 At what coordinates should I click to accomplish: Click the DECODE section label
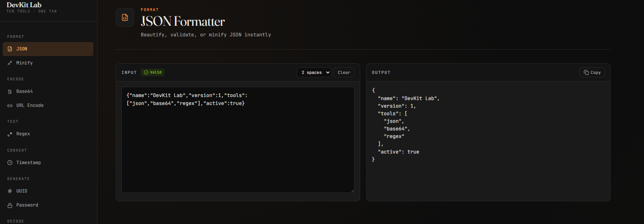pos(16,221)
